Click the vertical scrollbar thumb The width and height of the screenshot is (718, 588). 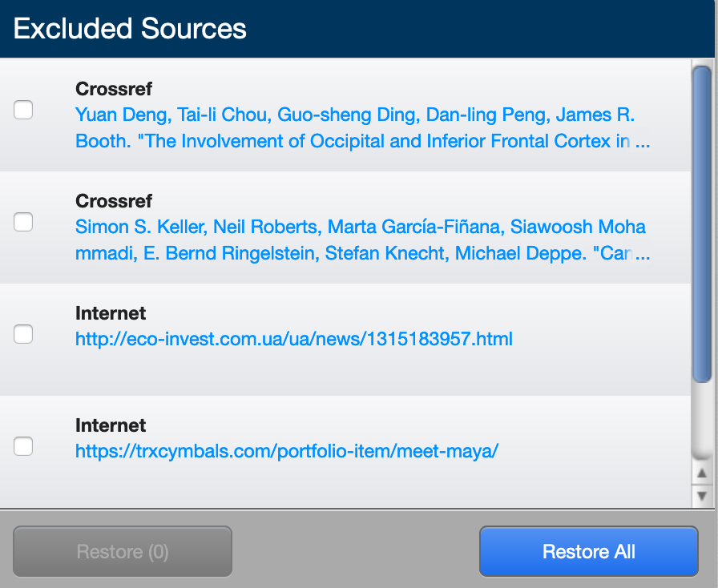tap(701, 224)
